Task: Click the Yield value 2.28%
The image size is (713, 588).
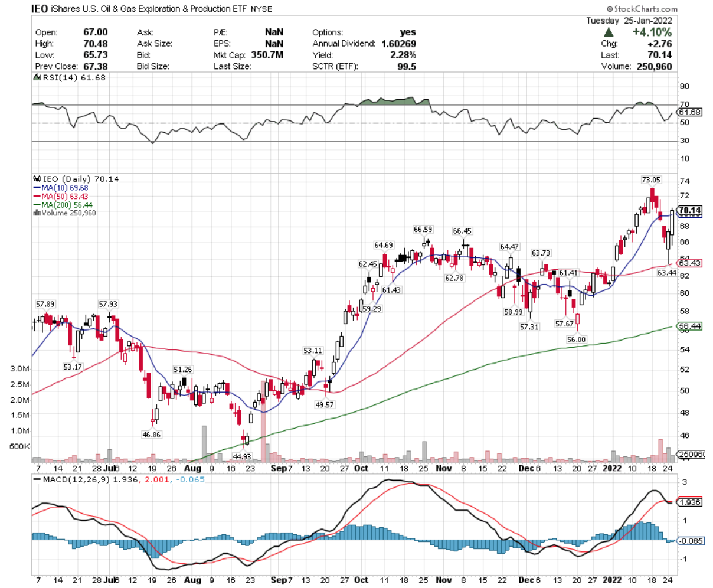Action: (403, 55)
